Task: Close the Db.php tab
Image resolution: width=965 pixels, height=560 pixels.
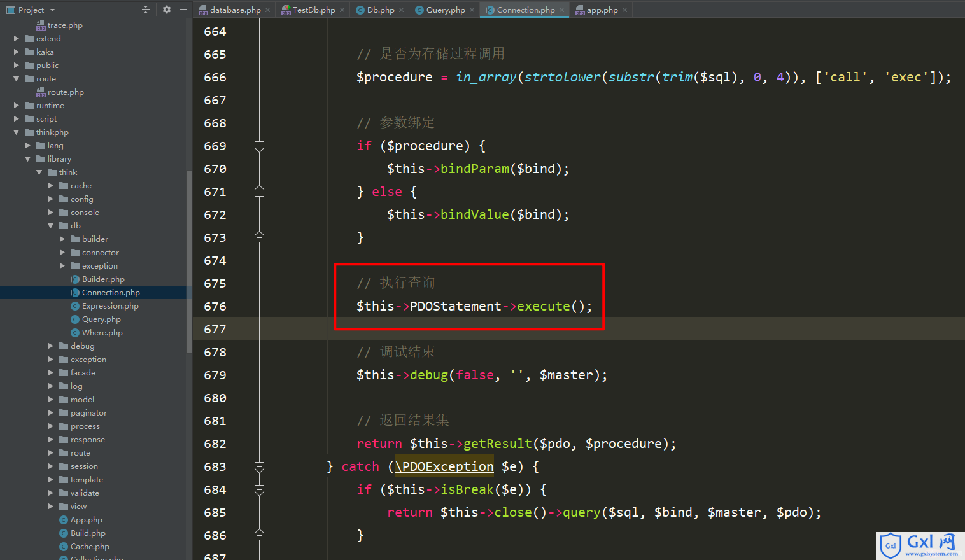Action: [402, 10]
